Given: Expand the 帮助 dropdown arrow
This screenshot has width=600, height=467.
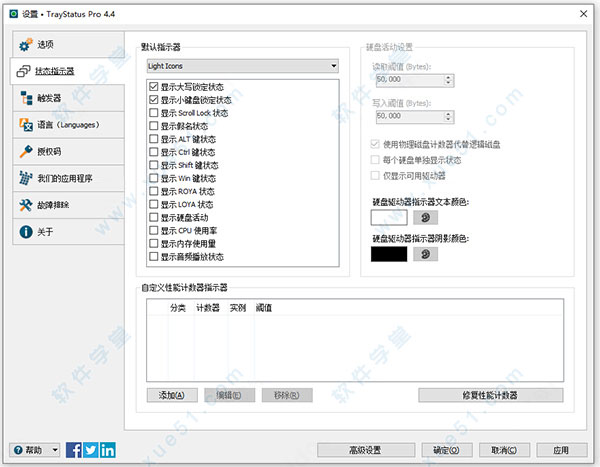Looking at the screenshot, I should [x=55, y=450].
